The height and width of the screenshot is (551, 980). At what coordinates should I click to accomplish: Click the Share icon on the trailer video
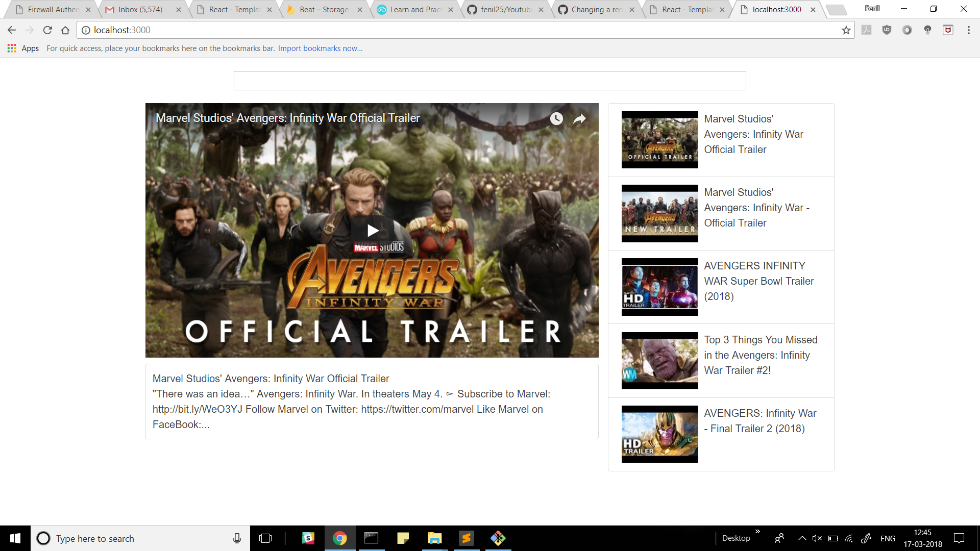point(580,118)
